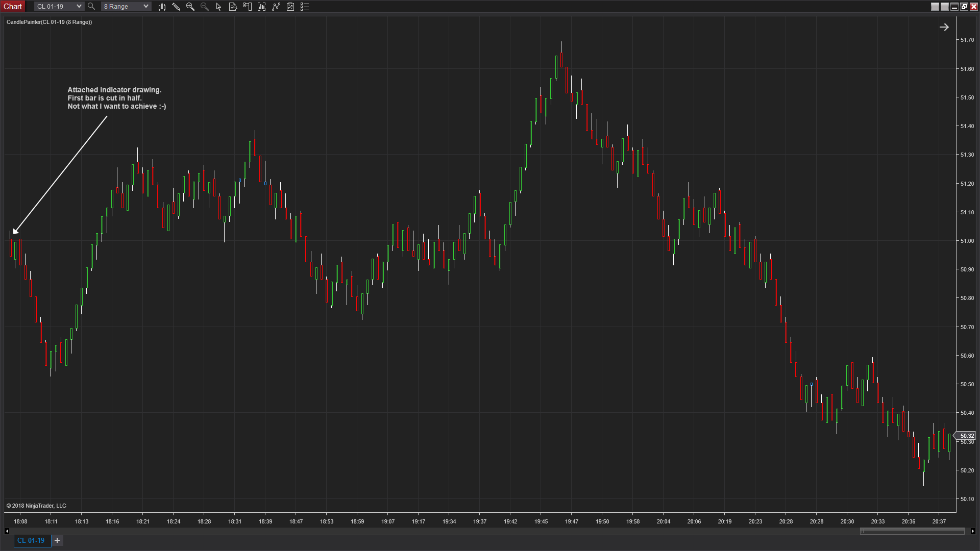Select the CL 01-19 tab
Image resolution: width=980 pixels, height=551 pixels.
(31, 540)
